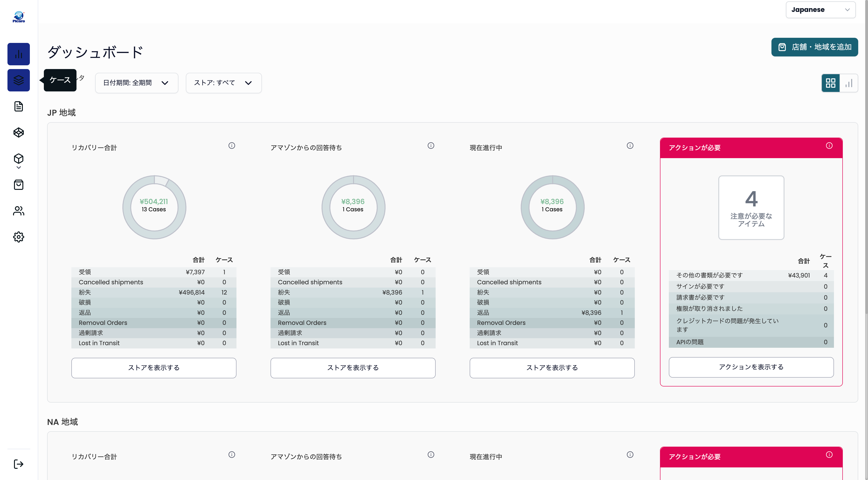Image resolution: width=868 pixels, height=480 pixels.
Task: Click the logout icon at sidebar bottom
Action: (x=18, y=464)
